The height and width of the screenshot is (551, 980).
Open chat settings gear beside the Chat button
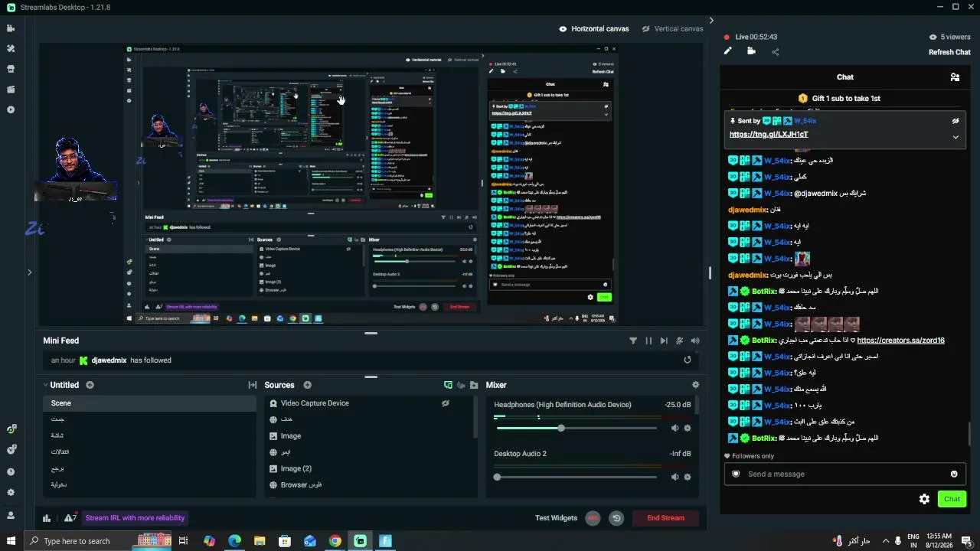(924, 499)
